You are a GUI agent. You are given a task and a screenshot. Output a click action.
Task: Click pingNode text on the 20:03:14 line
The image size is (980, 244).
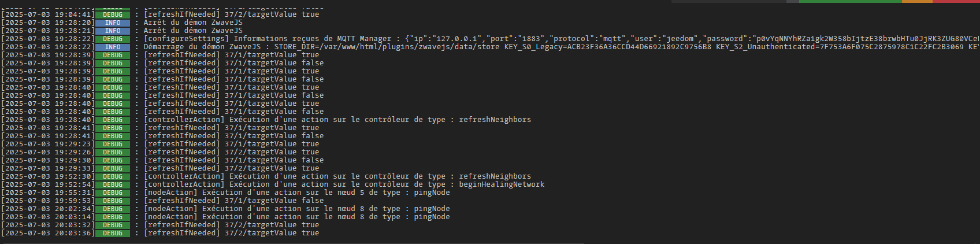(432, 217)
